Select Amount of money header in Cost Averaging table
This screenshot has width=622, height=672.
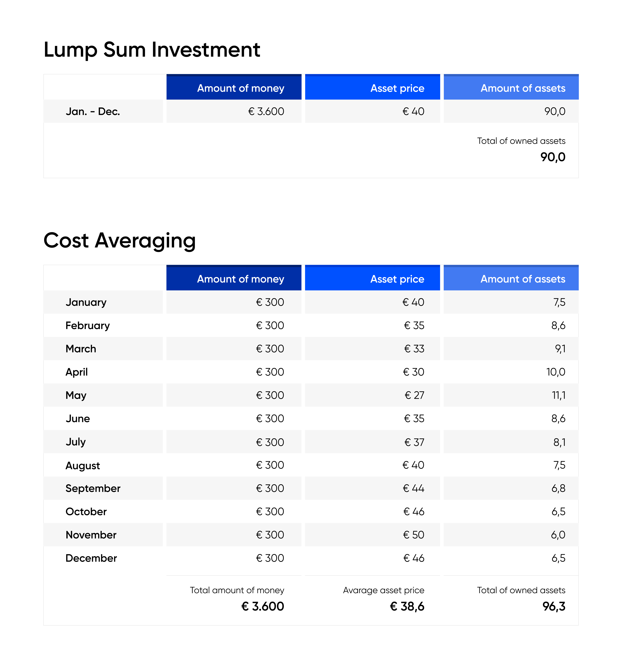point(240,279)
